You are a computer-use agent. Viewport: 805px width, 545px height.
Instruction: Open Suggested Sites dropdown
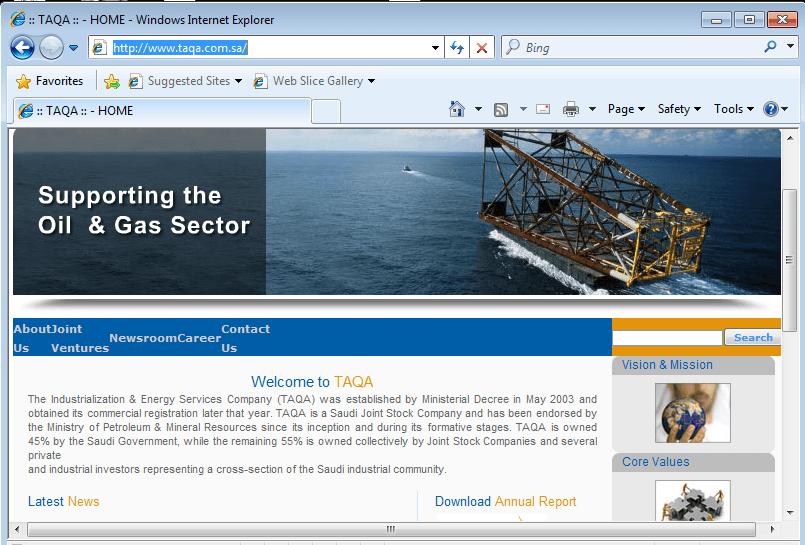pyautogui.click(x=185, y=81)
